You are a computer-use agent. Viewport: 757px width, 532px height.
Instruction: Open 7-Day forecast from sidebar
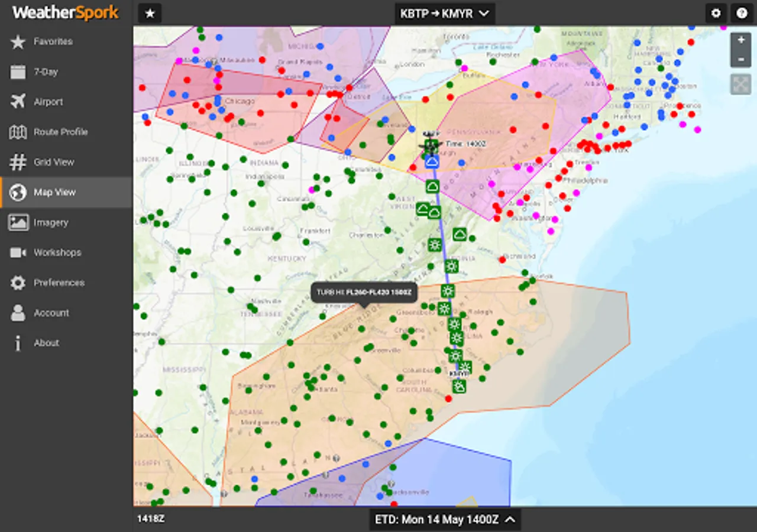[x=46, y=72]
